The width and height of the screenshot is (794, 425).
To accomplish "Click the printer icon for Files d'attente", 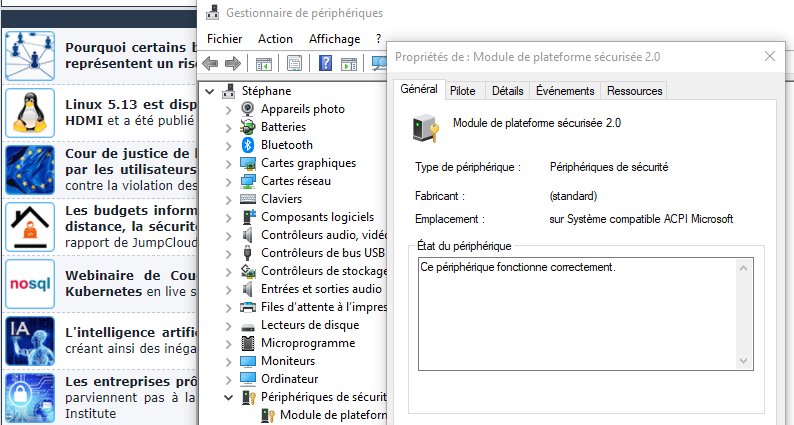I will point(248,307).
